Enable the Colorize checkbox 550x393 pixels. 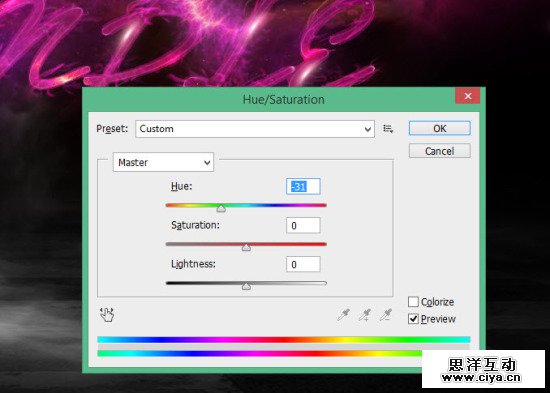click(x=413, y=302)
